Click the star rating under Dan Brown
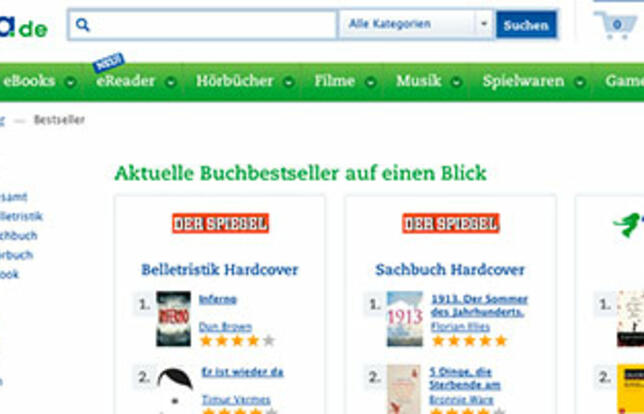This screenshot has width=644, height=414. pyautogui.click(x=237, y=340)
